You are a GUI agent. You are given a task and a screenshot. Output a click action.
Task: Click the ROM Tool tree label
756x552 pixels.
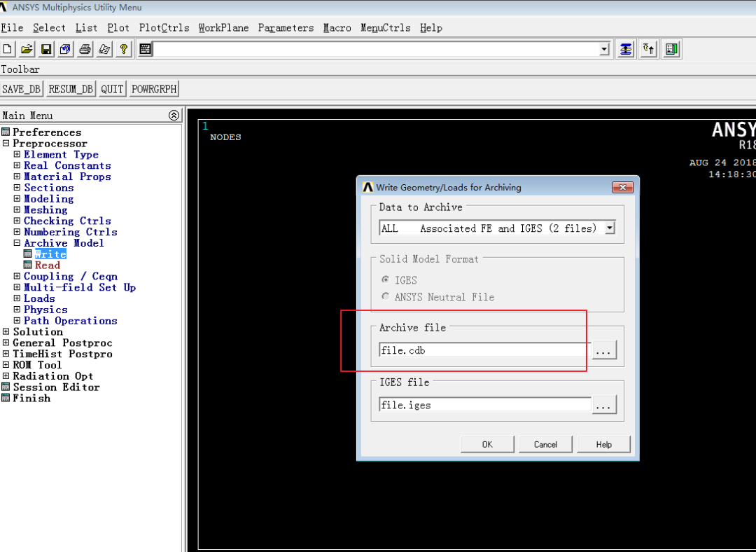point(37,365)
